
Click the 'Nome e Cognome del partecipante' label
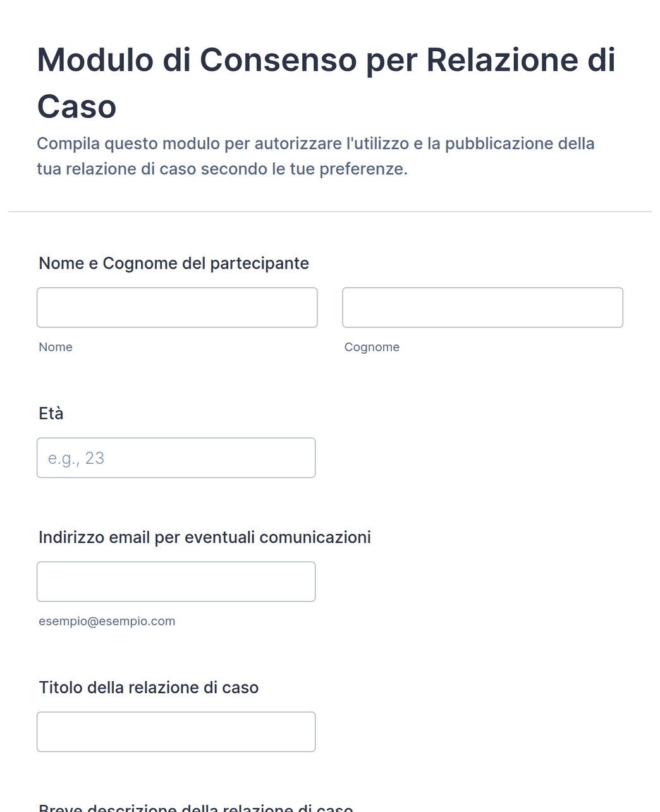coord(174,264)
